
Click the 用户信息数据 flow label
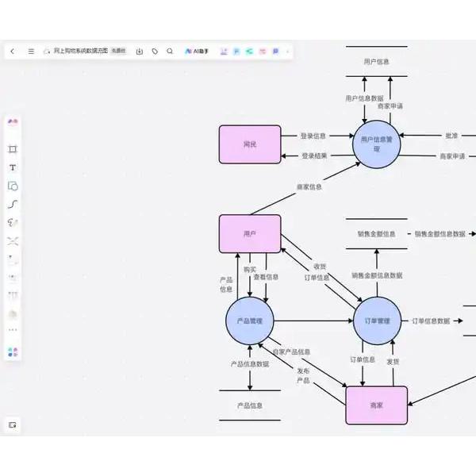click(x=364, y=98)
